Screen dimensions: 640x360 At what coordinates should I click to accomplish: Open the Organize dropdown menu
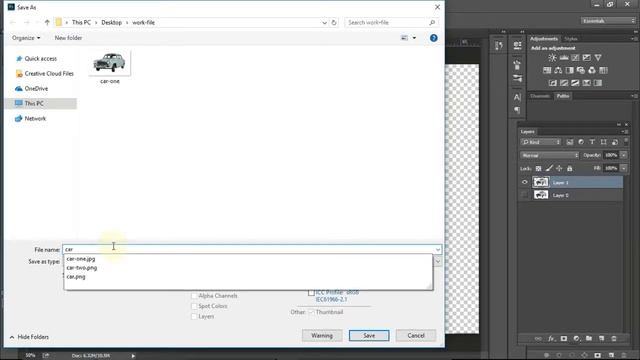click(26, 38)
